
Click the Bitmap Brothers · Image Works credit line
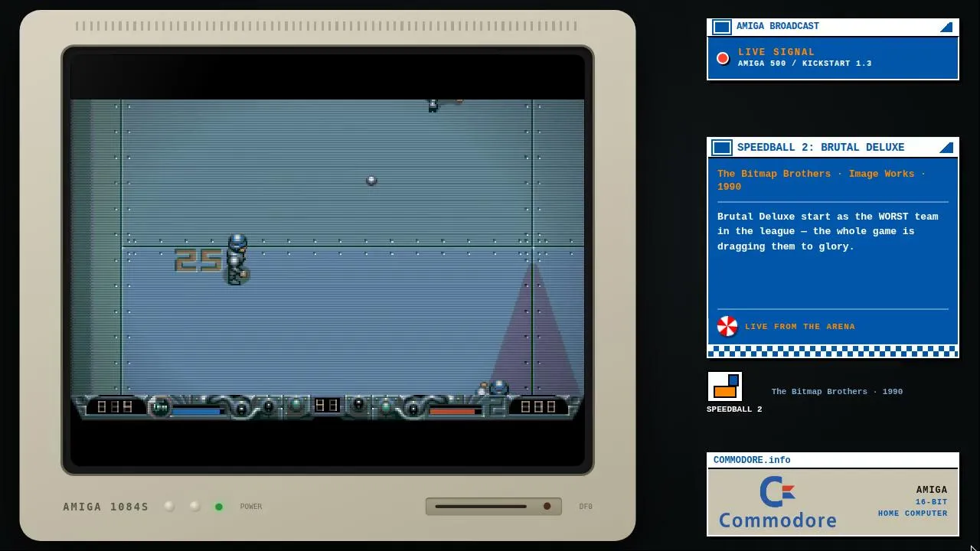(x=822, y=180)
